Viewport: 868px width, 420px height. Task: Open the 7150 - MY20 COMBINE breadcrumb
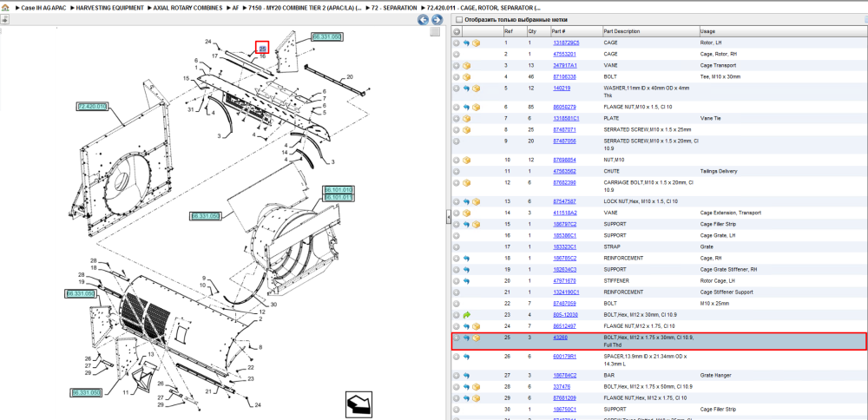(306, 9)
